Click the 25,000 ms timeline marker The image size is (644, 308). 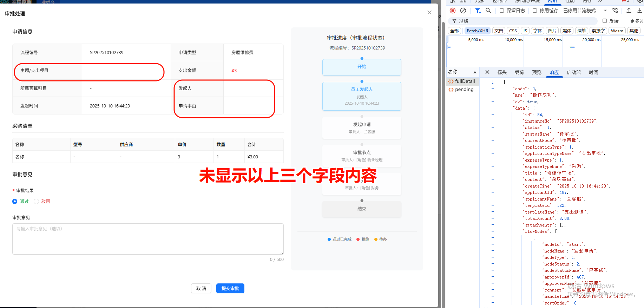(630, 40)
